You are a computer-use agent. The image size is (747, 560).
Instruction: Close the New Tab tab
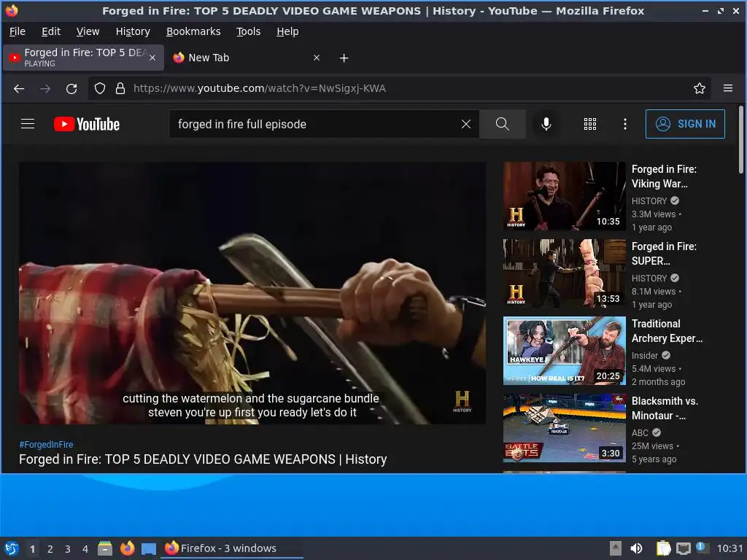tap(317, 58)
